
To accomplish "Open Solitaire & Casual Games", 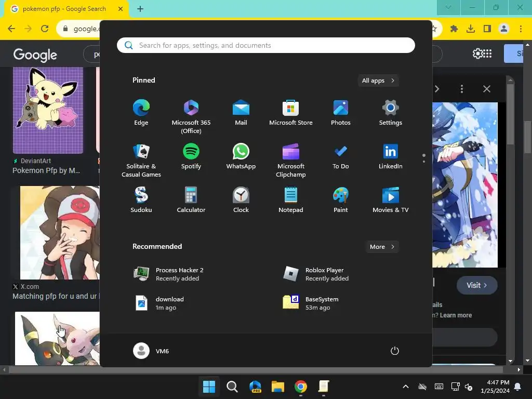I will (x=141, y=160).
